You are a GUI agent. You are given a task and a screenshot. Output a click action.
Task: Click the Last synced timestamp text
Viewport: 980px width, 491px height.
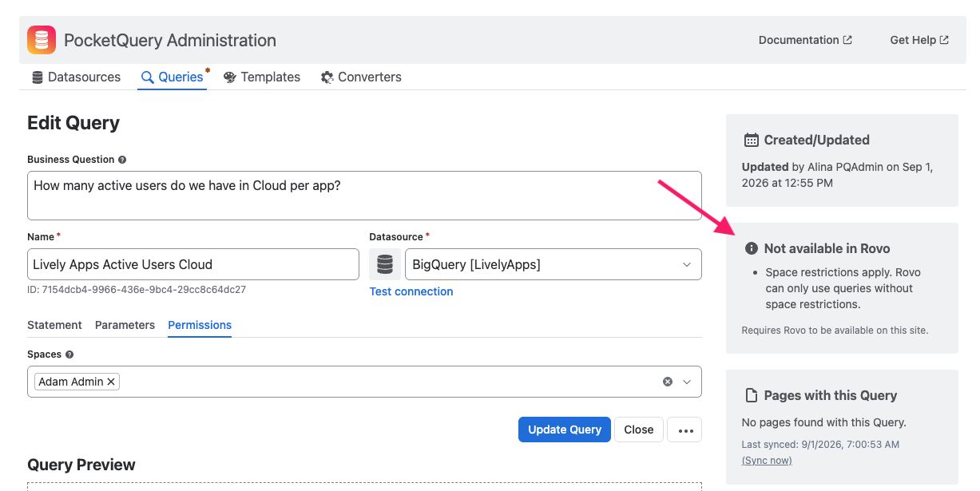(820, 444)
